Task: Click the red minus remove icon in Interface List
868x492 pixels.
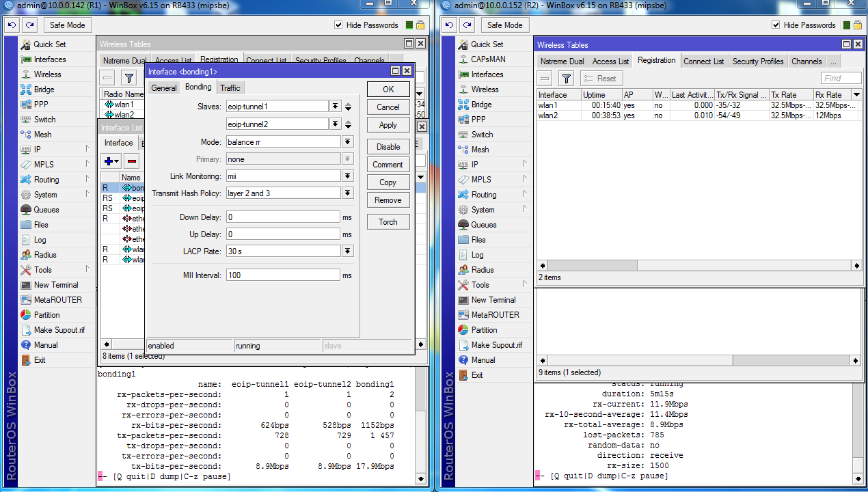Action: coord(132,161)
